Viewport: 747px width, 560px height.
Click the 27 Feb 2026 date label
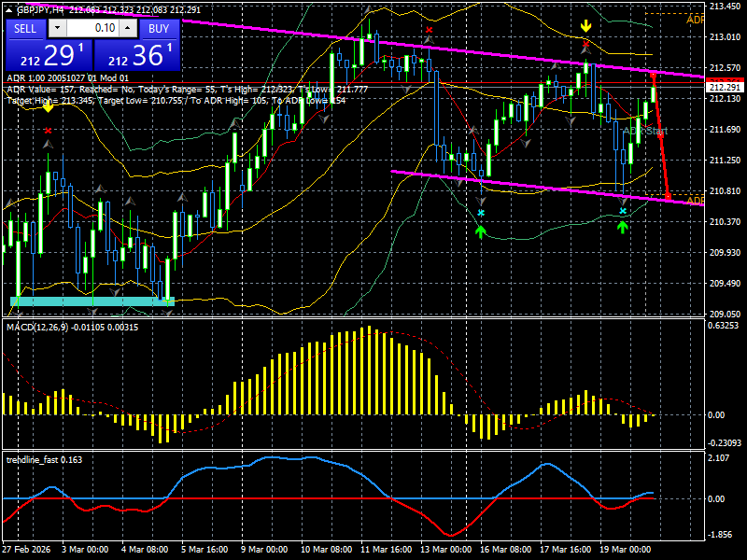tap(26, 550)
